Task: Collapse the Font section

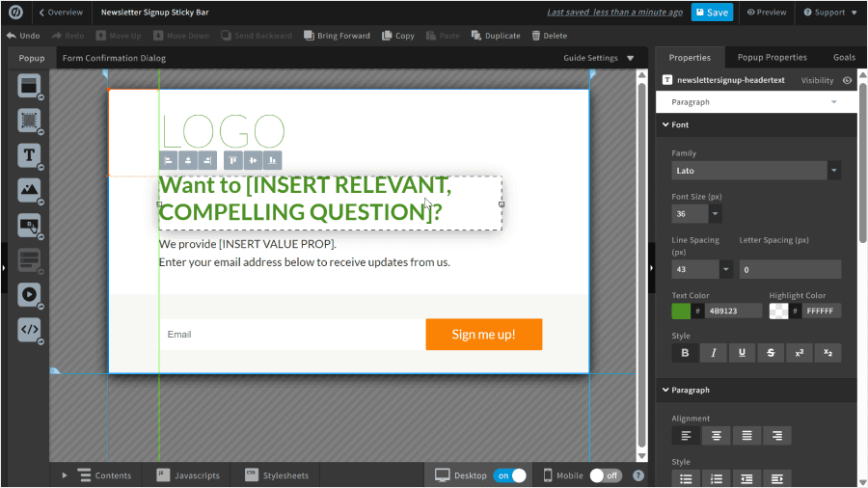Action: pos(665,124)
